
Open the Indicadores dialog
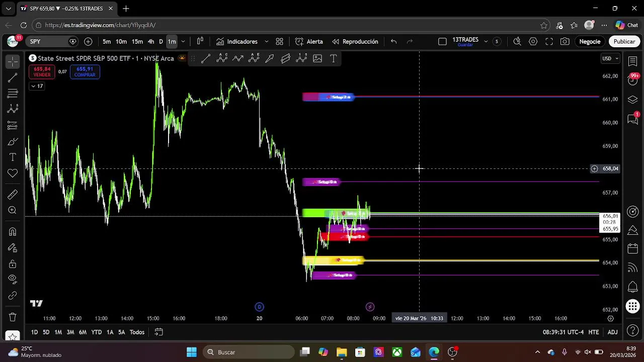pyautogui.click(x=236, y=41)
